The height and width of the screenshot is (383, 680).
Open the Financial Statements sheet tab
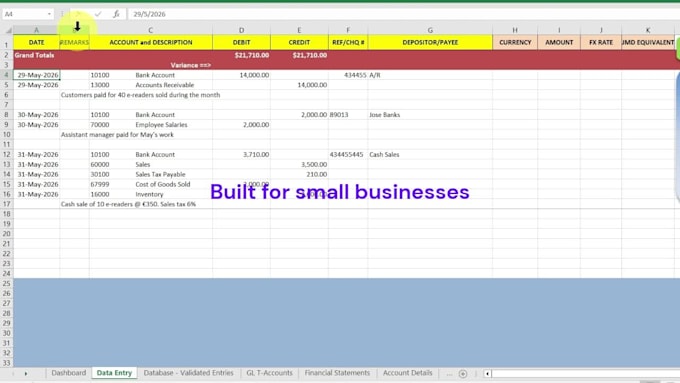click(337, 373)
